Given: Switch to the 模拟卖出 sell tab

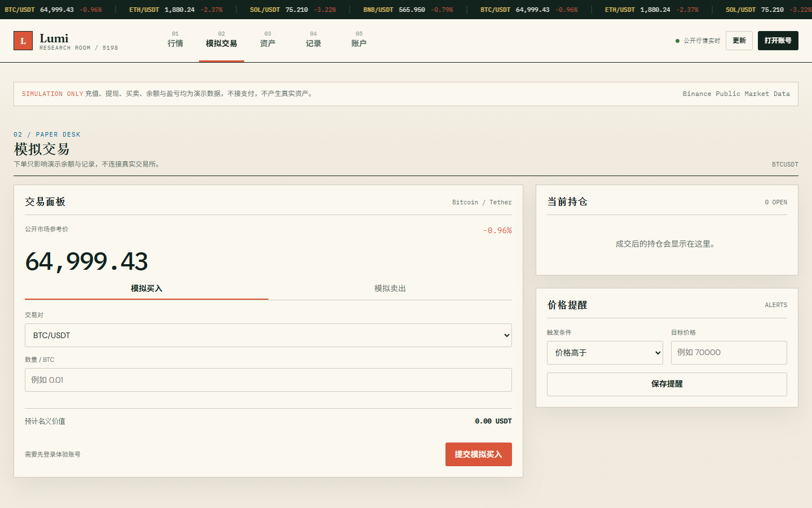Looking at the screenshot, I should tap(390, 288).
